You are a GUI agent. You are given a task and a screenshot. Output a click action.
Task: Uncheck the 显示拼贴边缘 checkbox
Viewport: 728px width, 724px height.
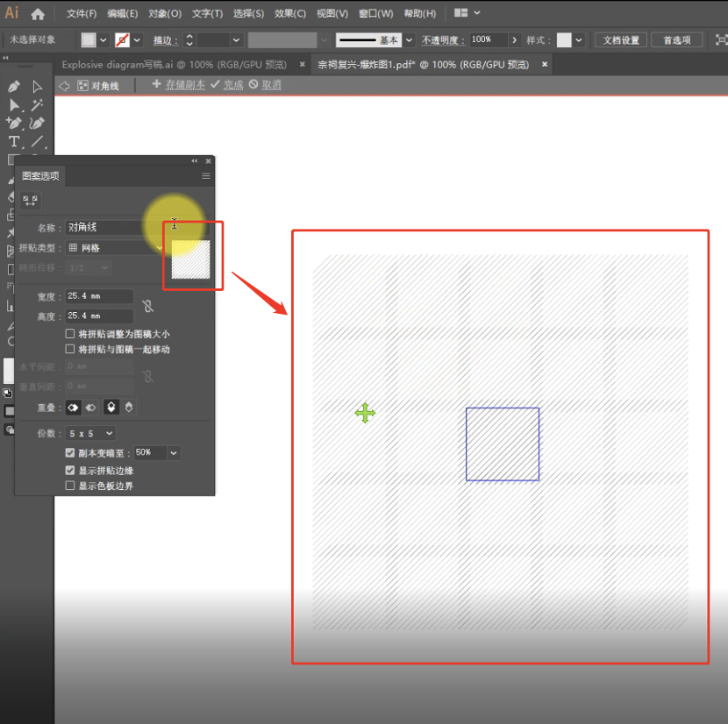(x=70, y=471)
